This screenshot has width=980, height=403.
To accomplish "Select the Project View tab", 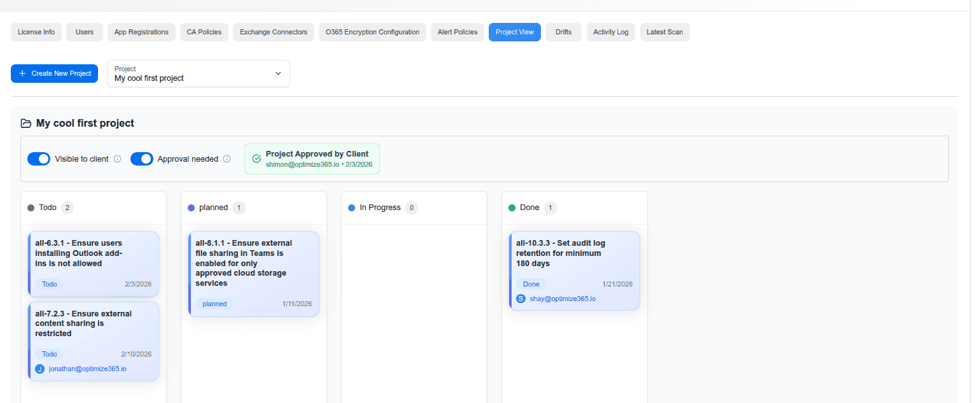I will pos(515,32).
